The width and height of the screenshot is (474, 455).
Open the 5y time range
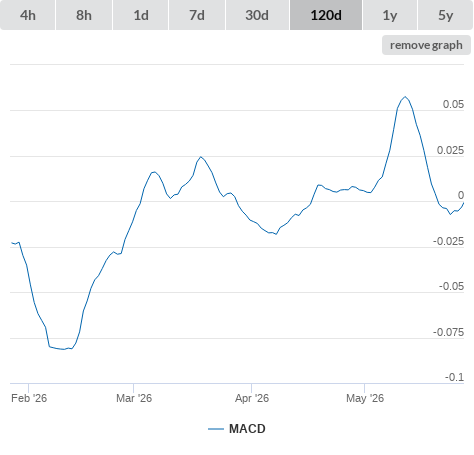click(x=445, y=15)
